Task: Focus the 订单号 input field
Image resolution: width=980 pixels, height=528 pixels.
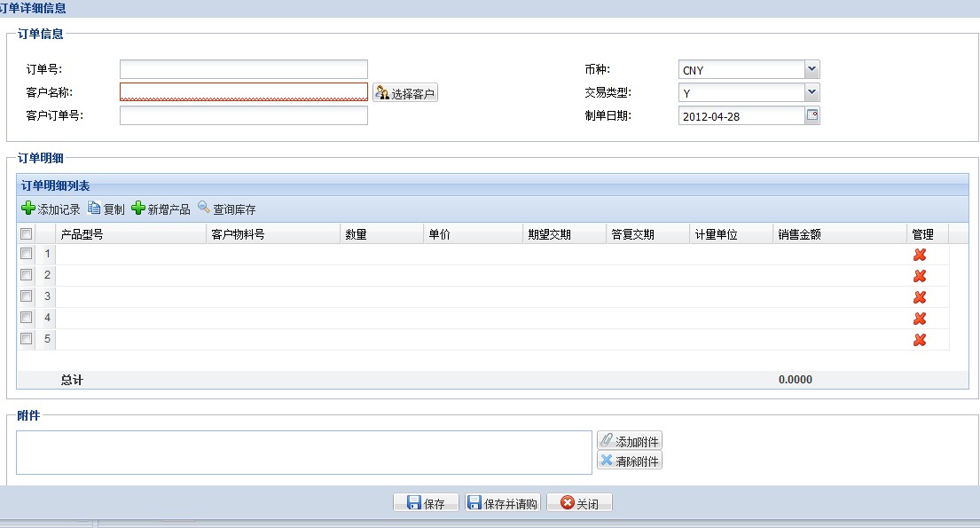Action: coord(244,69)
